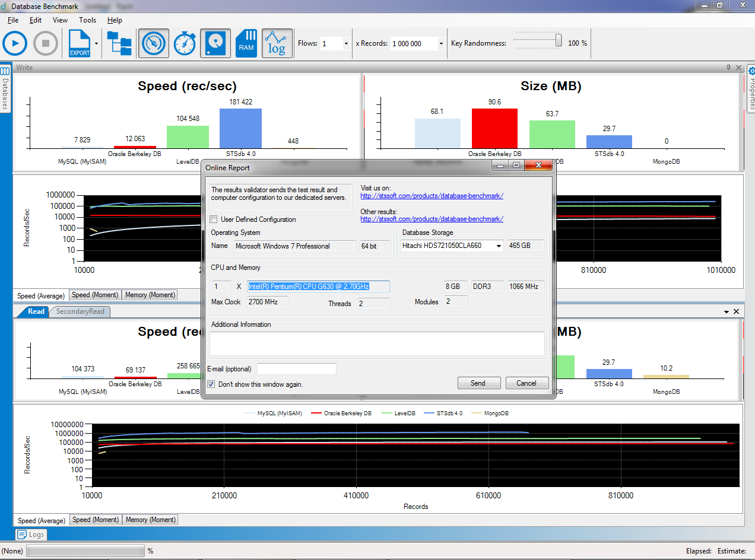Toggle the stopwatch time chart icon
Viewport: 755px width, 560px height.
[x=185, y=43]
